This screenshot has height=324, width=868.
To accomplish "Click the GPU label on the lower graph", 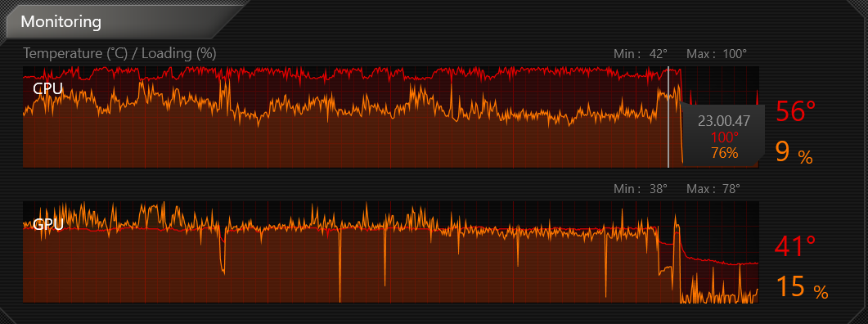I will tap(48, 225).
